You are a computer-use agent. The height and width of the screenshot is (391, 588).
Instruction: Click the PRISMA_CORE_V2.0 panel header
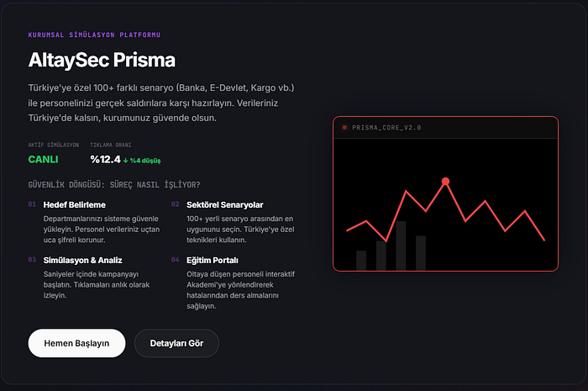(445, 128)
